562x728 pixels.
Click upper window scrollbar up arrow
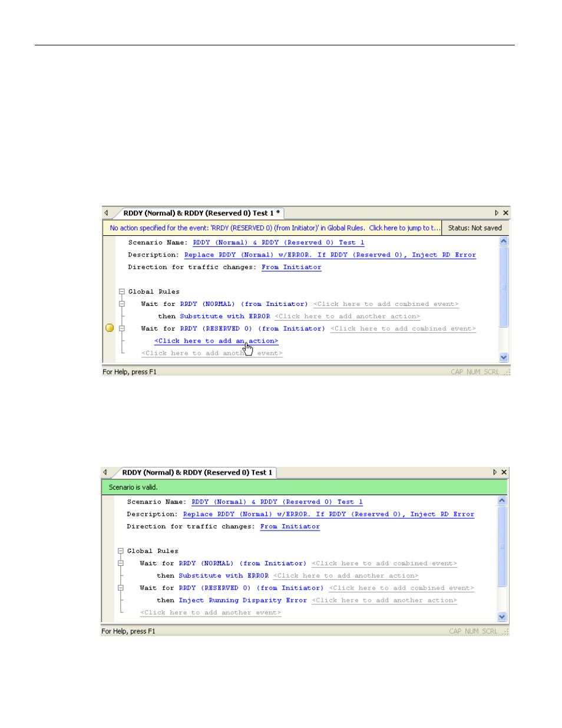click(x=504, y=241)
